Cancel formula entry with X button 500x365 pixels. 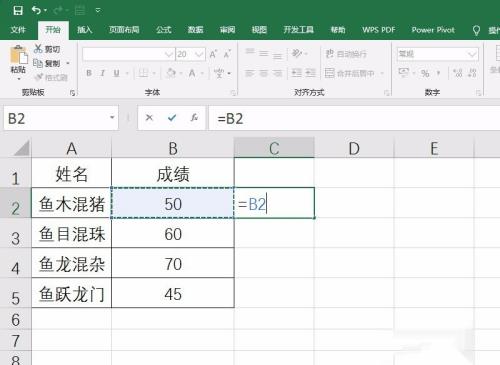149,117
